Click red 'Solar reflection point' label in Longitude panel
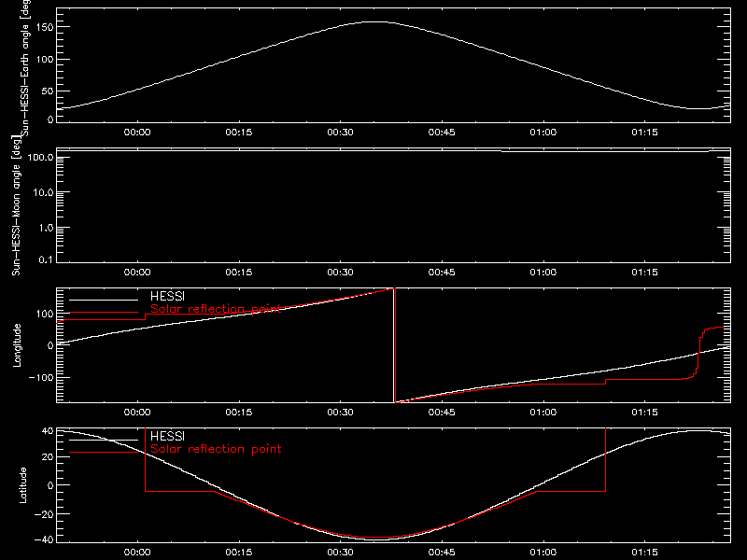747x560 pixels. coord(216,309)
